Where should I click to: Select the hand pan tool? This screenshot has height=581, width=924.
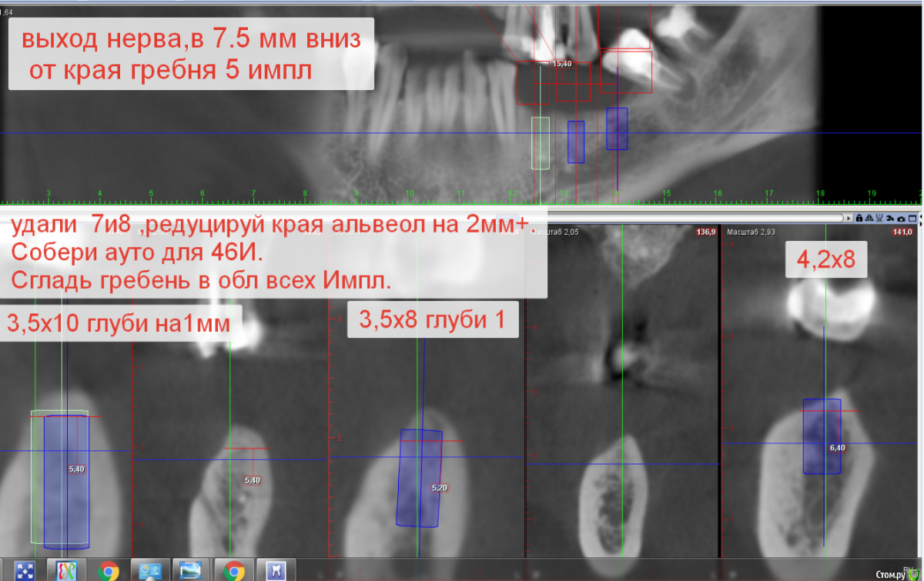coord(890,219)
